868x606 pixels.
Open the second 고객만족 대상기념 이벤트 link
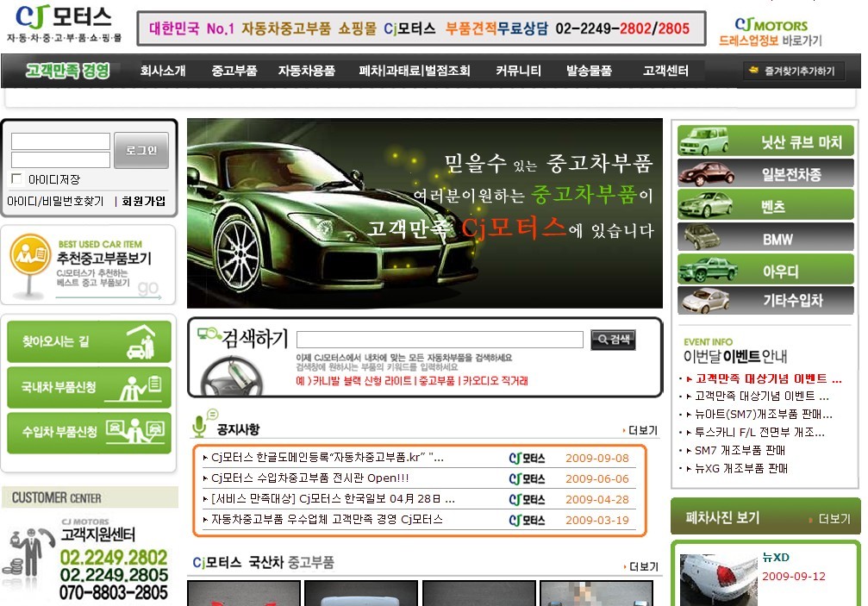[762, 397]
